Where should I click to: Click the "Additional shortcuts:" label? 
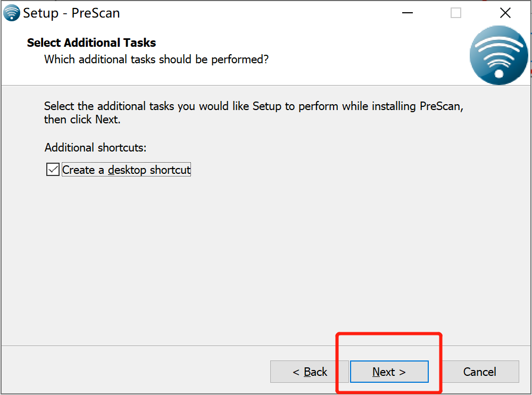coord(95,147)
